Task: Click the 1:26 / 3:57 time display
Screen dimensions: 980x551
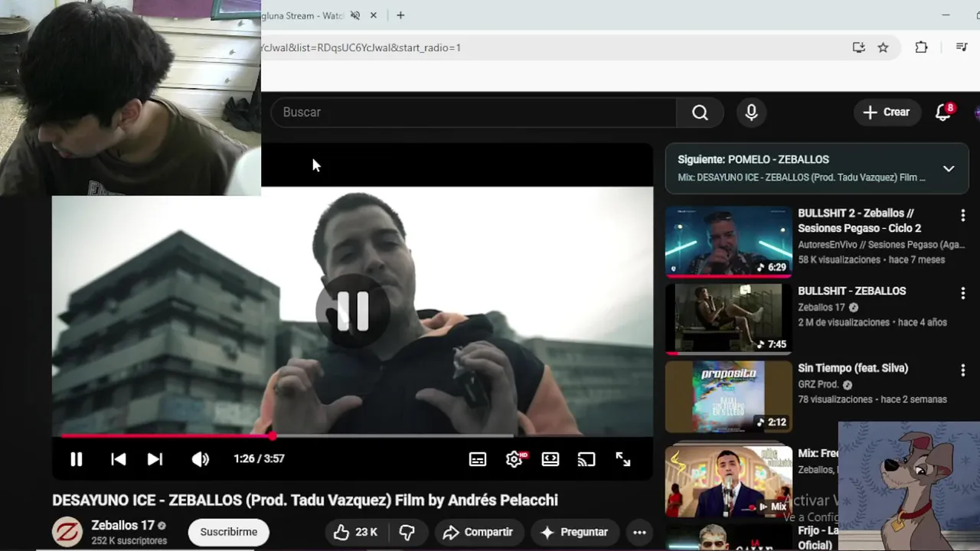Action: [259, 459]
